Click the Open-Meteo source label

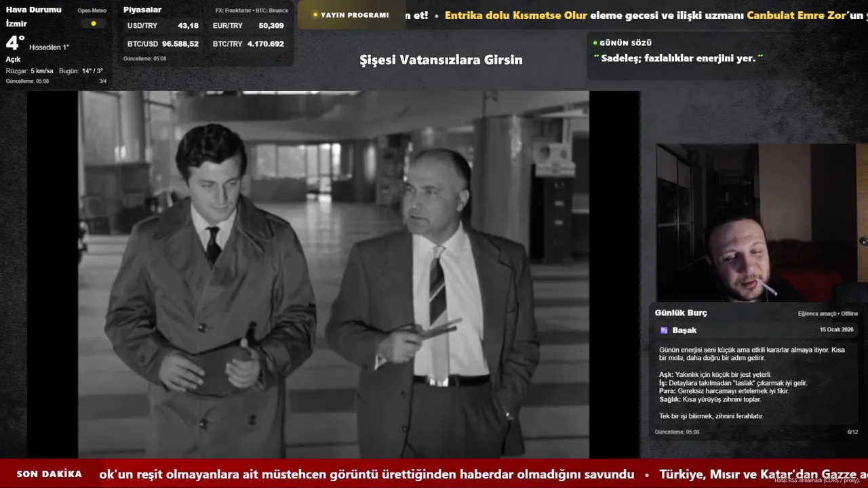pyautogui.click(x=92, y=11)
